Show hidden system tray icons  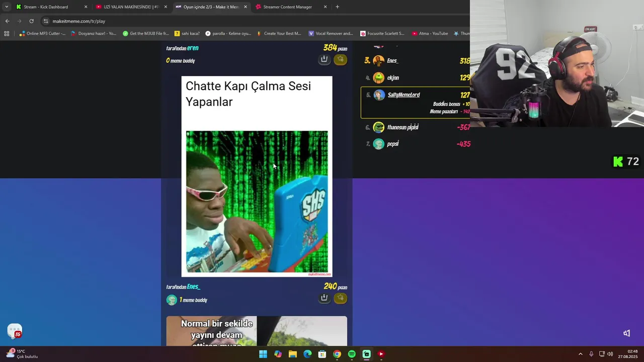click(x=580, y=354)
